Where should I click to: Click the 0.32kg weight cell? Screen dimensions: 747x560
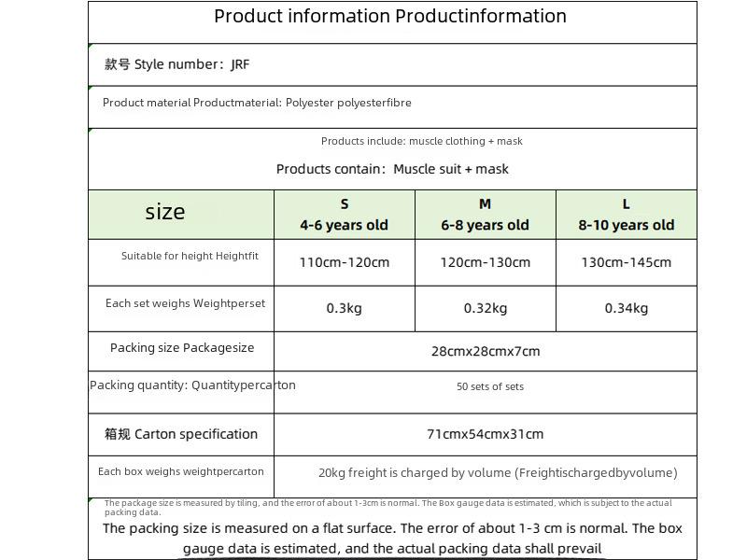(x=486, y=309)
